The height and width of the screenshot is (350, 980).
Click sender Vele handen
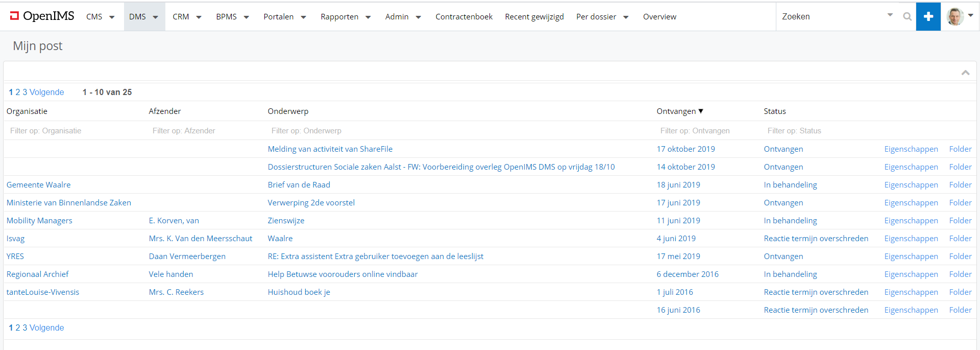click(170, 274)
